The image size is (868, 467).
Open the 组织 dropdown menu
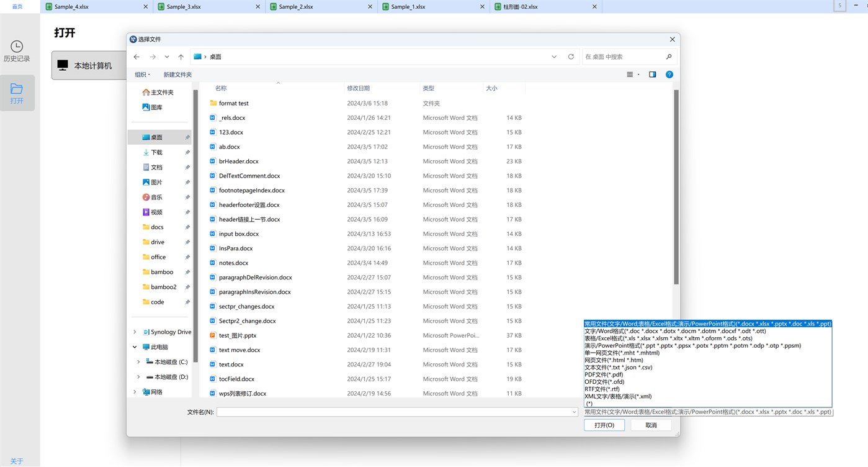point(142,74)
